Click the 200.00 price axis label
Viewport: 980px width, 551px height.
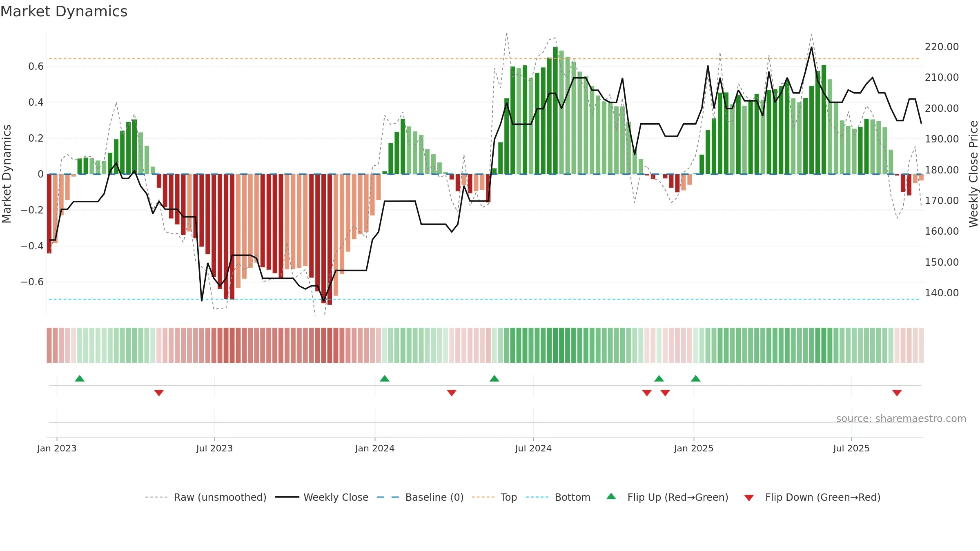pos(942,108)
